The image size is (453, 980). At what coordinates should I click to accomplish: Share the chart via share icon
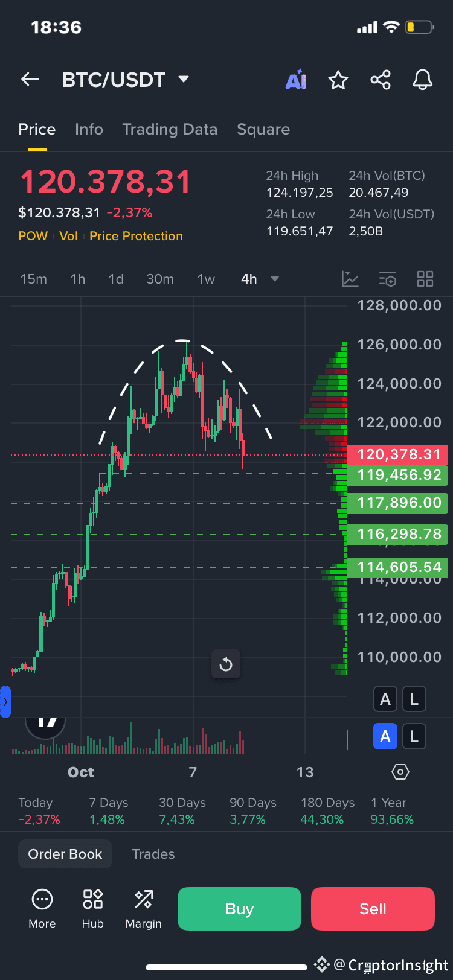pyautogui.click(x=381, y=80)
